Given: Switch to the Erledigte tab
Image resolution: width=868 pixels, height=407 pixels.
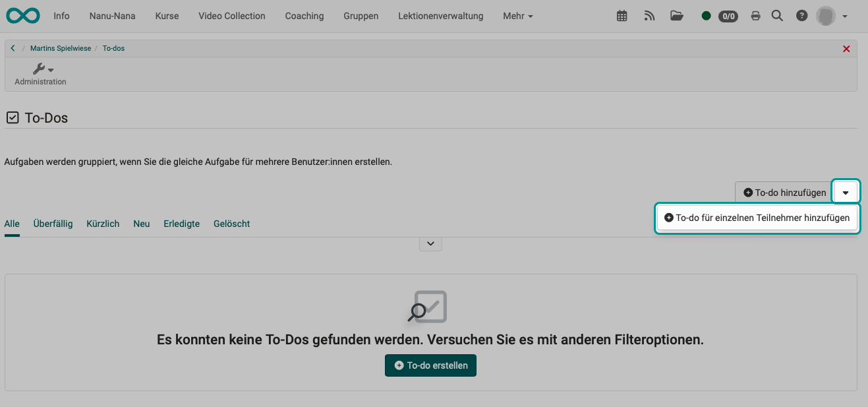Looking at the screenshot, I should (181, 224).
